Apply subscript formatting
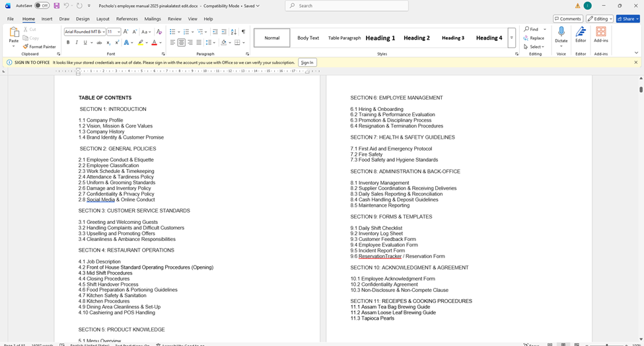Viewport: 644px width, 346px height. (108, 43)
